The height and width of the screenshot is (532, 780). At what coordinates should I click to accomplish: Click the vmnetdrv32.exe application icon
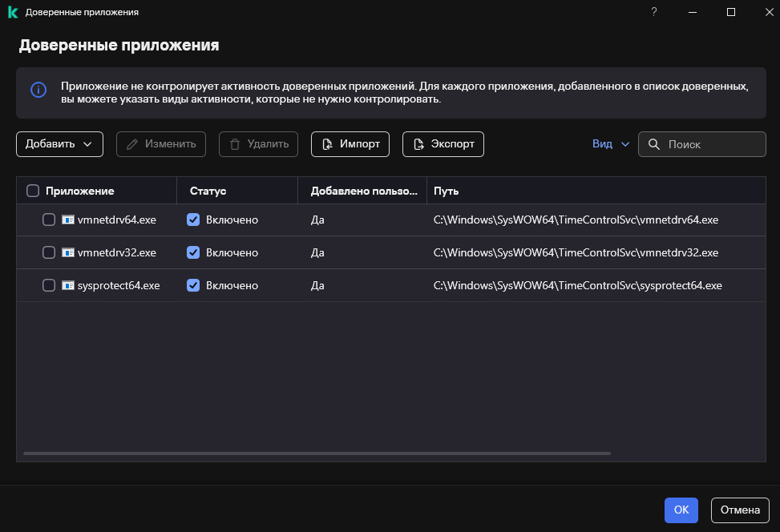coord(68,252)
